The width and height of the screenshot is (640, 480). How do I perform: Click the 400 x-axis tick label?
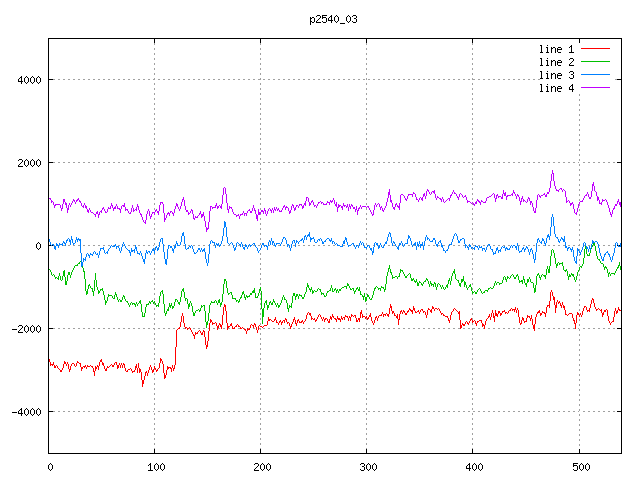click(473, 466)
